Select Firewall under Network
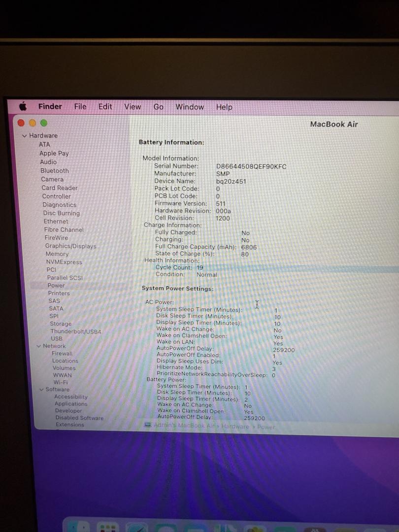The width and height of the screenshot is (399, 532). [62, 353]
